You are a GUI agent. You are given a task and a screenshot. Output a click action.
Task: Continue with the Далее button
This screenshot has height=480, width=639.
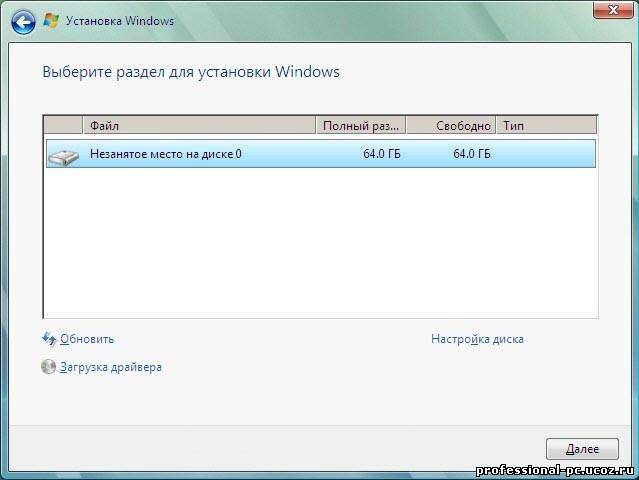click(x=582, y=449)
